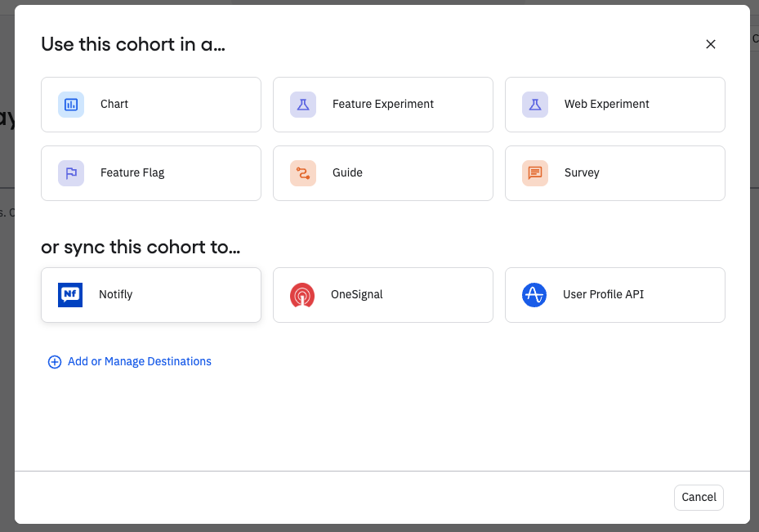This screenshot has width=759, height=532.
Task: Open Add or Manage Destinations link
Action: [x=140, y=361]
